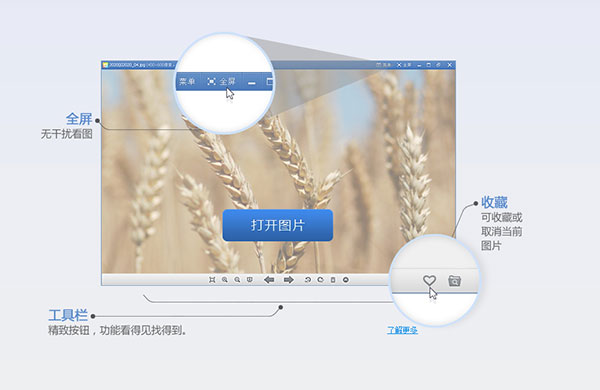
Task: Open the 了解更多 link
Action: (402, 330)
